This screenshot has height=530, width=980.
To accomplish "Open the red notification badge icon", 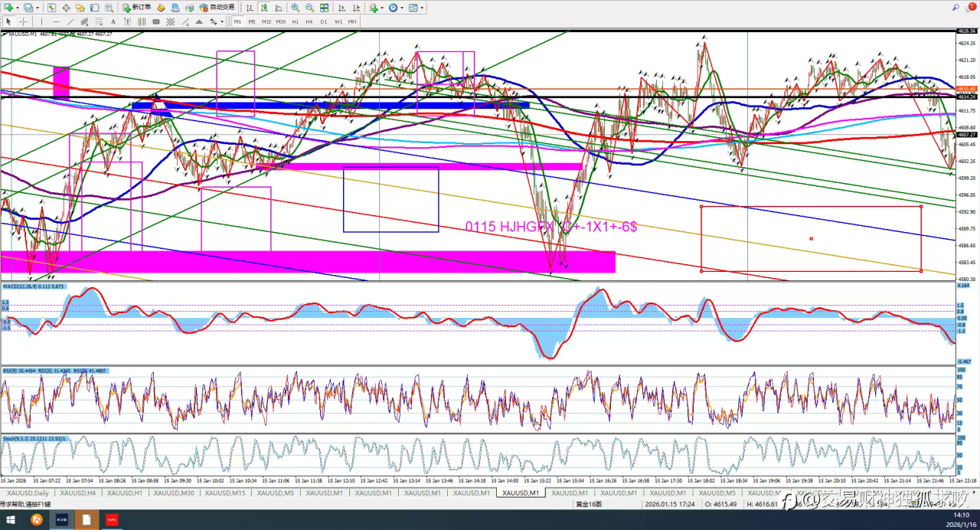I will (x=972, y=7).
